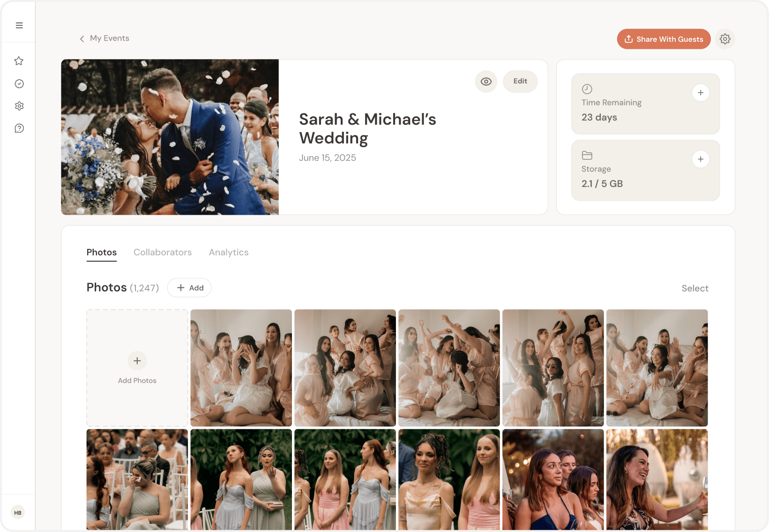This screenshot has width=769, height=532.
Task: Click the Add Photos dashed tile
Action: (x=137, y=368)
